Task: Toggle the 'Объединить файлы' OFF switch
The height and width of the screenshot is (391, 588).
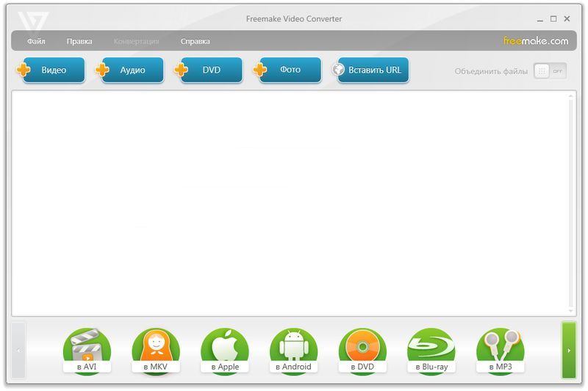Action: 550,71
